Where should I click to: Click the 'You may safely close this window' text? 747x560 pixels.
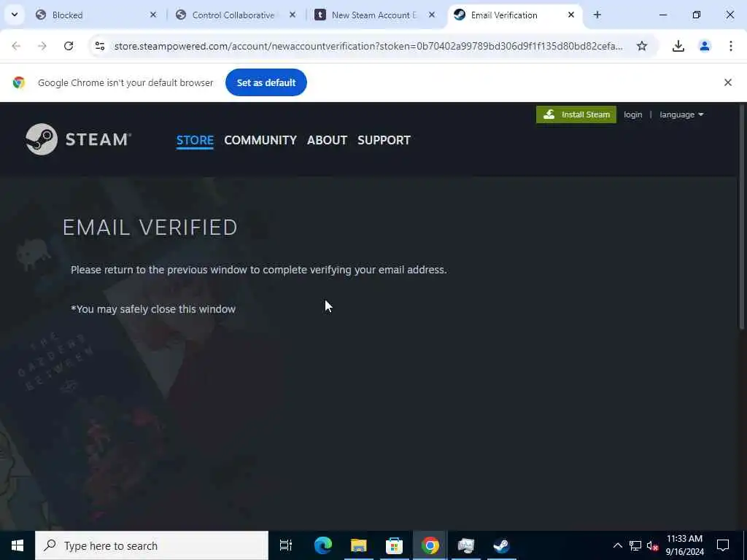click(153, 309)
